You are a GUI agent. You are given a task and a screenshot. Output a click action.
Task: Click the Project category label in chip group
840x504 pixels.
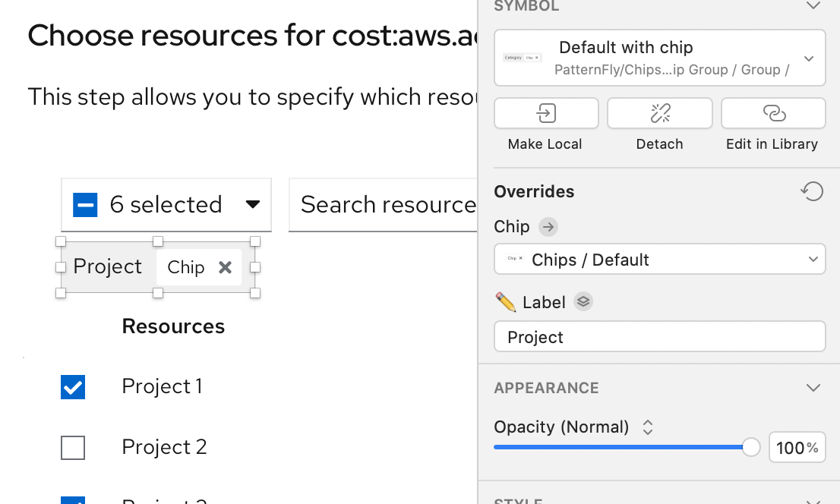pyautogui.click(x=107, y=266)
